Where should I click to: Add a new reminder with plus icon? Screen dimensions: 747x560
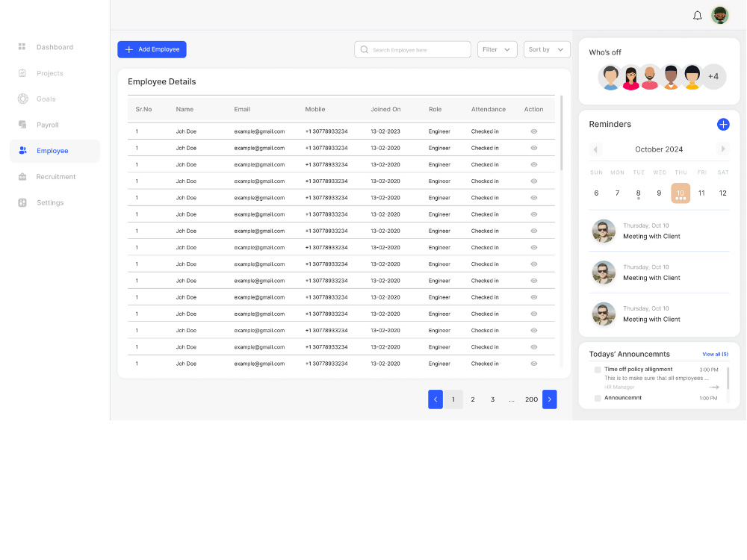(722, 124)
